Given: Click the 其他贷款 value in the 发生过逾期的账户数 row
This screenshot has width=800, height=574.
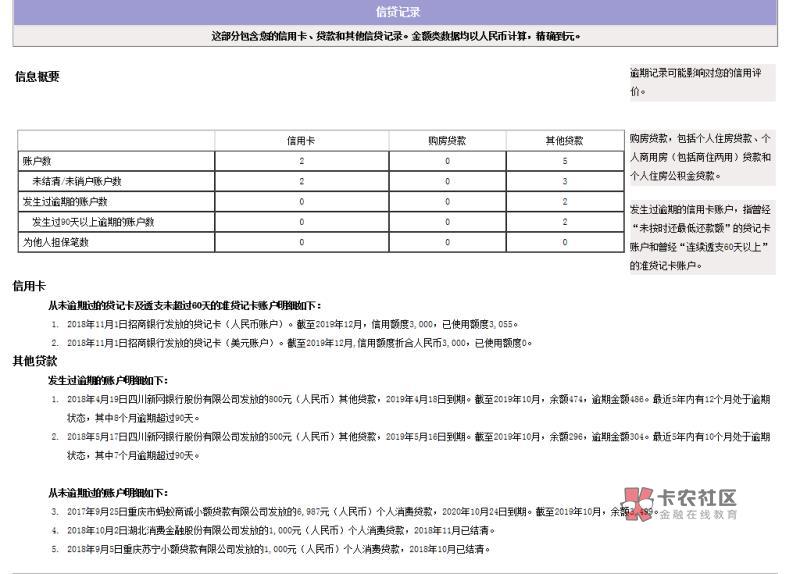Looking at the screenshot, I should point(565,202).
